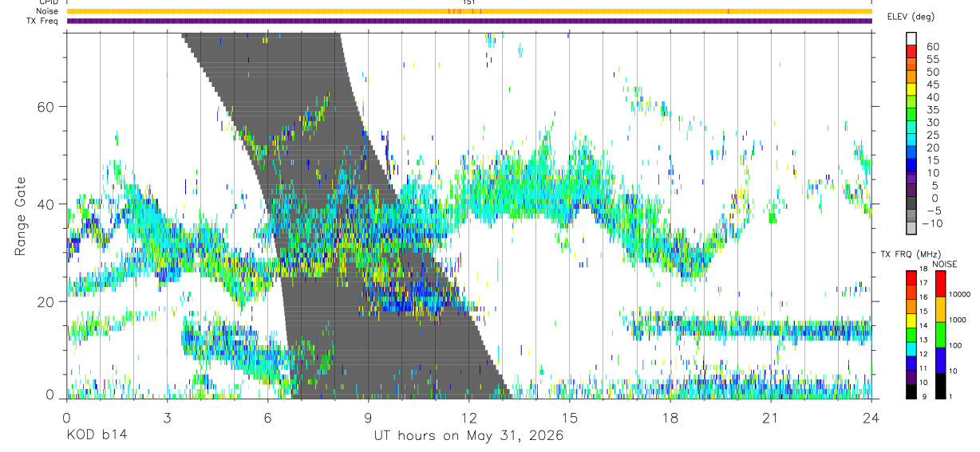Viewport: 980px width, 452px height.
Task: Click NOISE legend label '10000'
Action: [959, 294]
